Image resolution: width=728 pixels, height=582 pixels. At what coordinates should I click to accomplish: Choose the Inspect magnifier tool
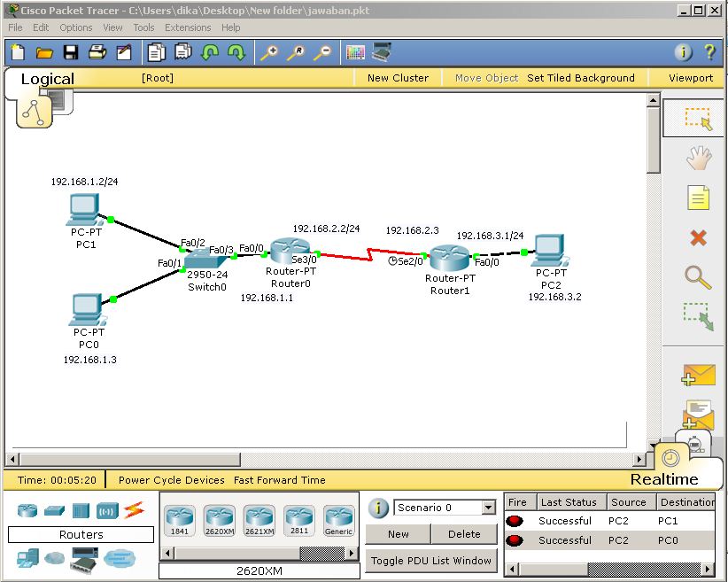[698, 277]
